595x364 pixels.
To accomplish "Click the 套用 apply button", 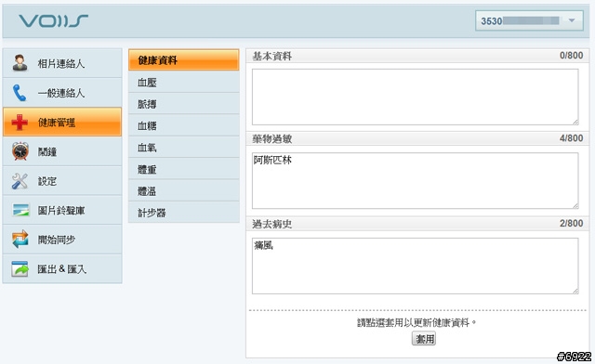I will [x=424, y=339].
